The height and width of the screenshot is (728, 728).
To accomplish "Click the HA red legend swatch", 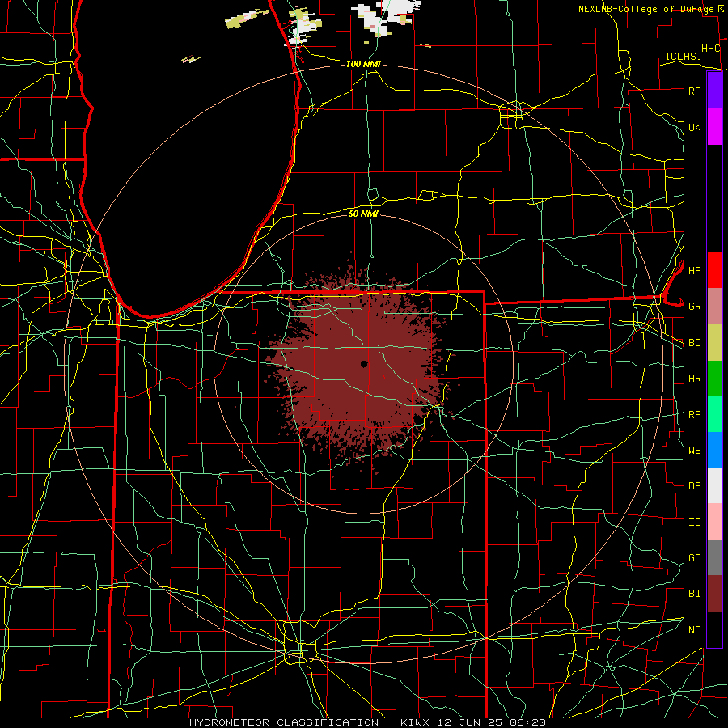I will pyautogui.click(x=714, y=270).
